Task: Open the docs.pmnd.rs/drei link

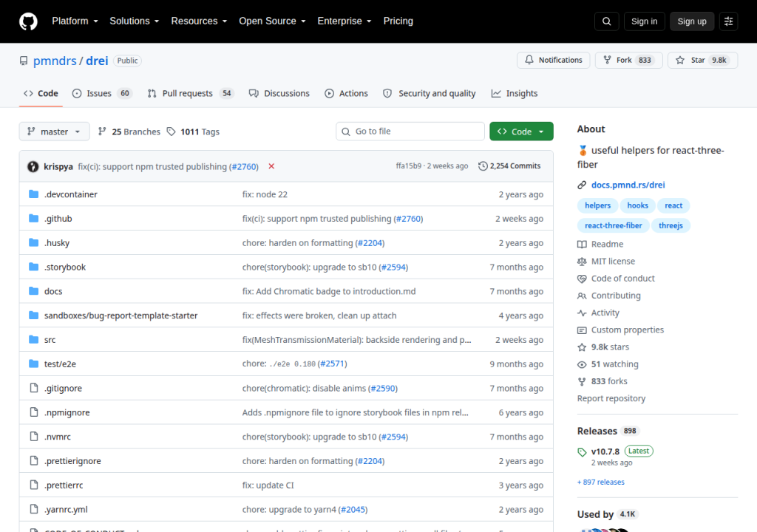Action: pyautogui.click(x=628, y=185)
